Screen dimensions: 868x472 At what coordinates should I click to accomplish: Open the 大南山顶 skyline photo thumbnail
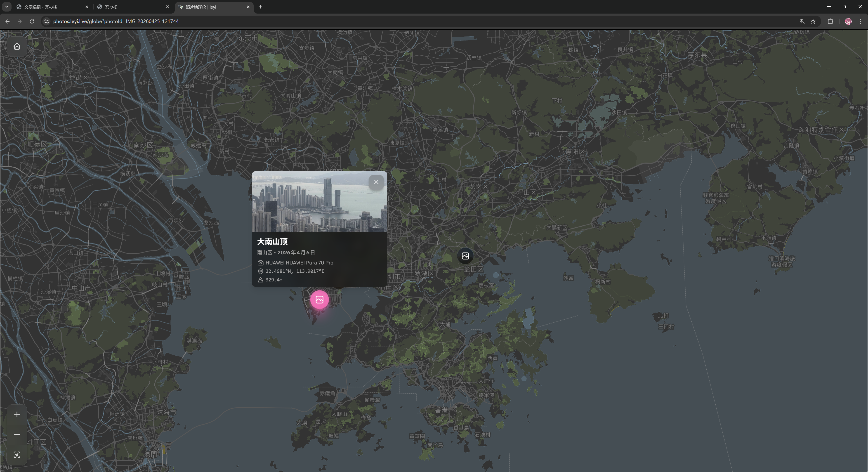click(x=319, y=202)
